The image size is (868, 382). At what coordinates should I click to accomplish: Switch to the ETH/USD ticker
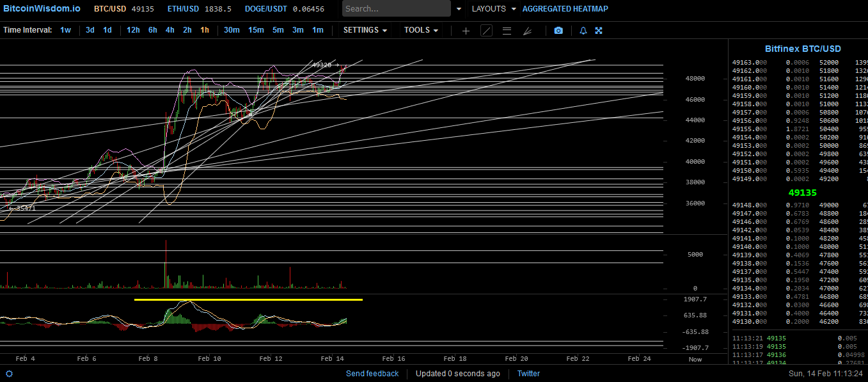[200, 9]
